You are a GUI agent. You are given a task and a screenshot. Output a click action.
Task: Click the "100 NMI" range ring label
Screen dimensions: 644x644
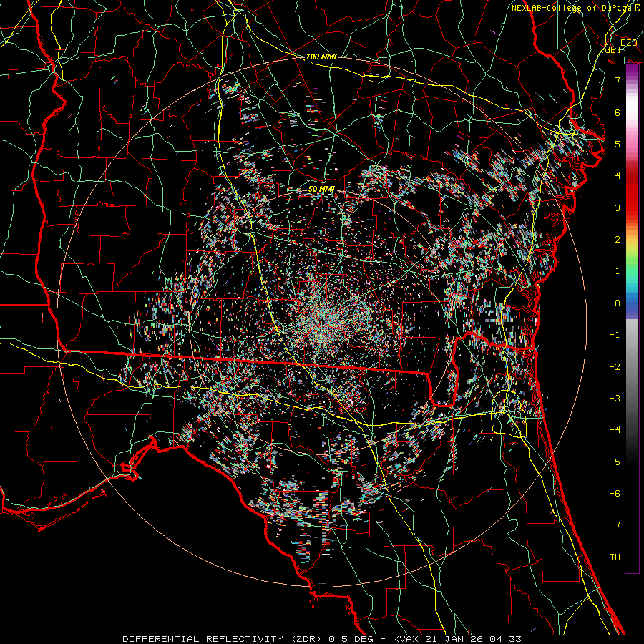(x=321, y=57)
